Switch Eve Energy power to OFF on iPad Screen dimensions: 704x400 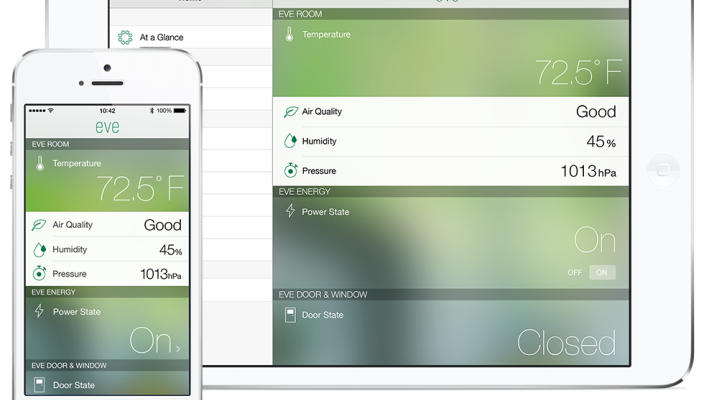coord(574,272)
